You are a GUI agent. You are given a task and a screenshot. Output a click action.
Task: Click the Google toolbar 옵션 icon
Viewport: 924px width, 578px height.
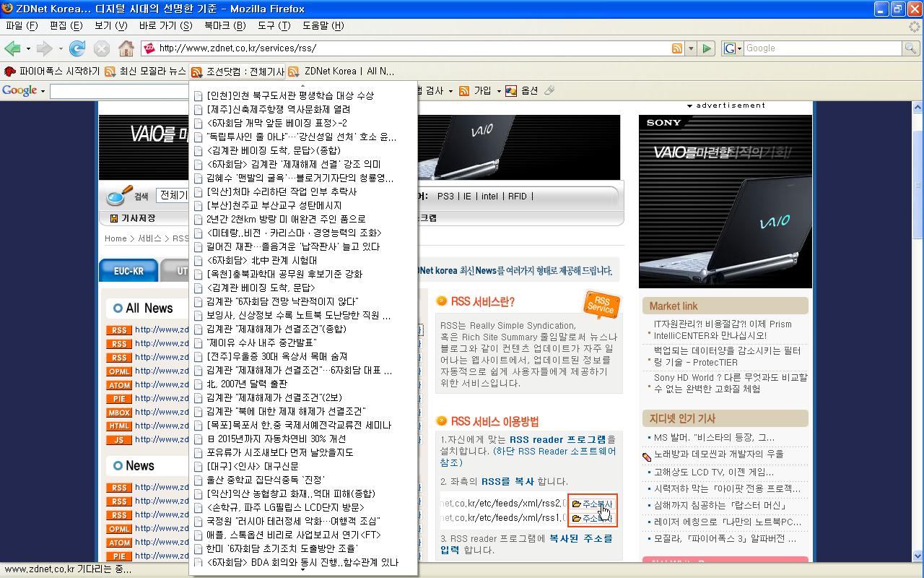point(511,90)
